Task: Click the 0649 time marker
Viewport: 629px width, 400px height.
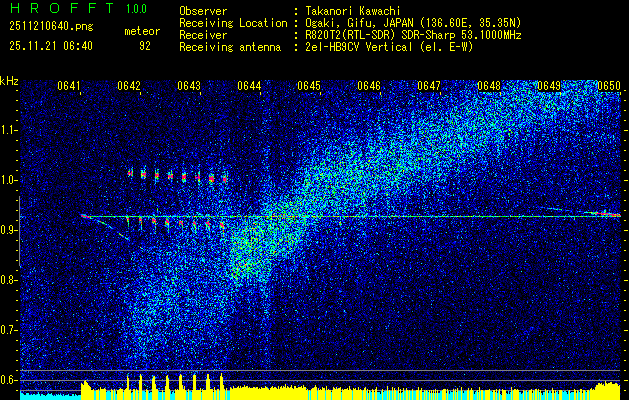Action: (549, 86)
